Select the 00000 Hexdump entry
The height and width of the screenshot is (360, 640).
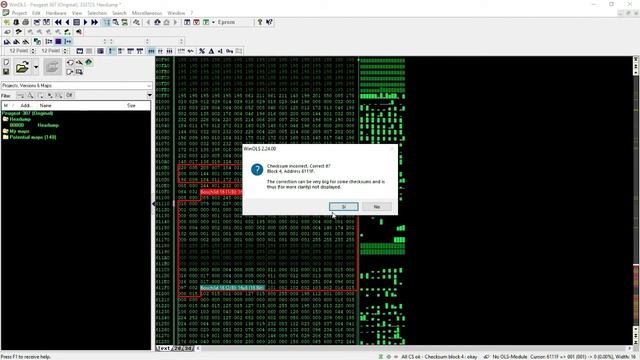tap(34, 125)
